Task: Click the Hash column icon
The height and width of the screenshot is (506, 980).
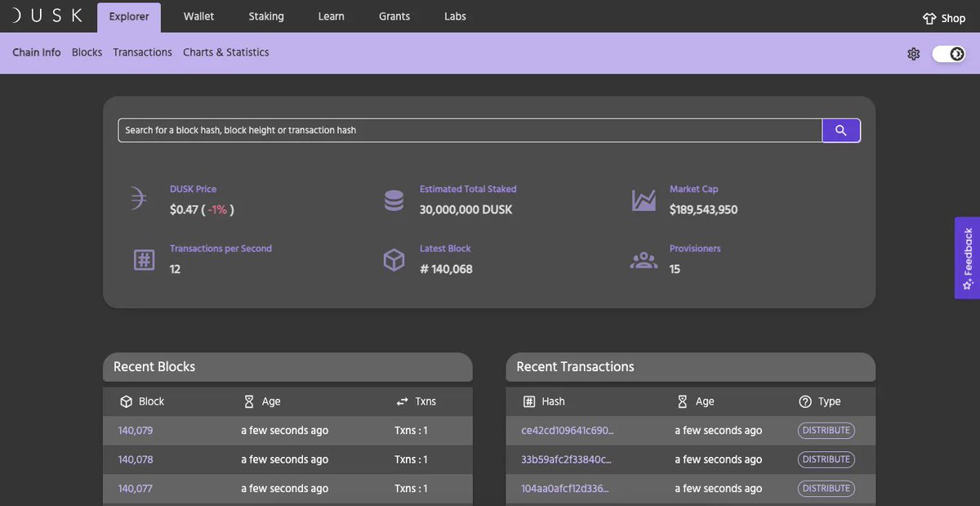Action: pos(528,401)
